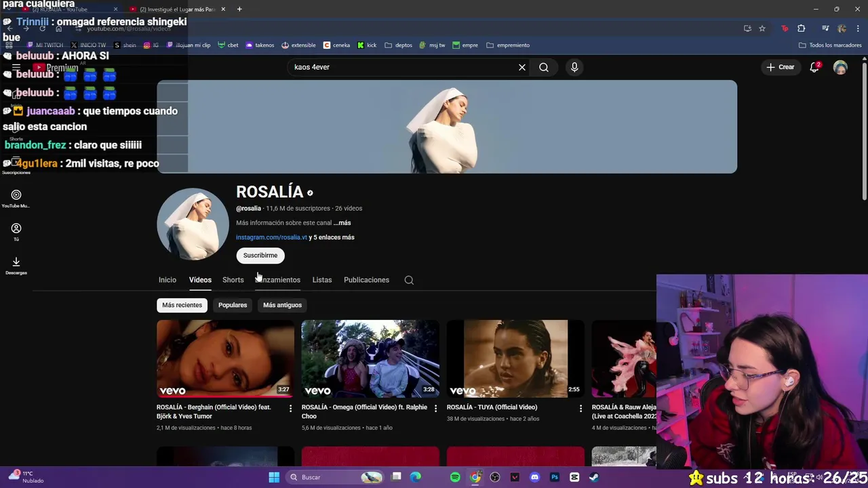Open the TUYA video thumbnail
868x488 pixels.
[x=515, y=359]
